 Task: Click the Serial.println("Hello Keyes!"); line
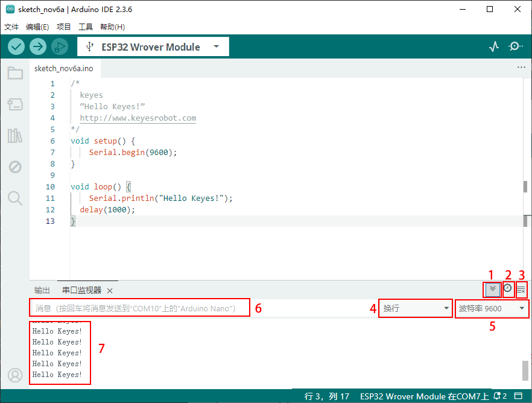(161, 198)
